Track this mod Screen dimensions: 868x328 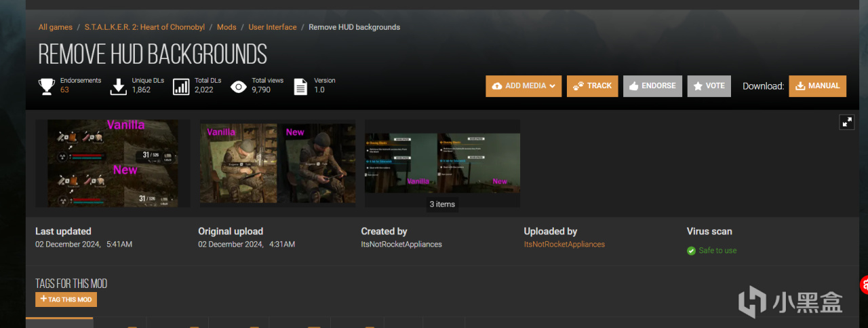[592, 86]
